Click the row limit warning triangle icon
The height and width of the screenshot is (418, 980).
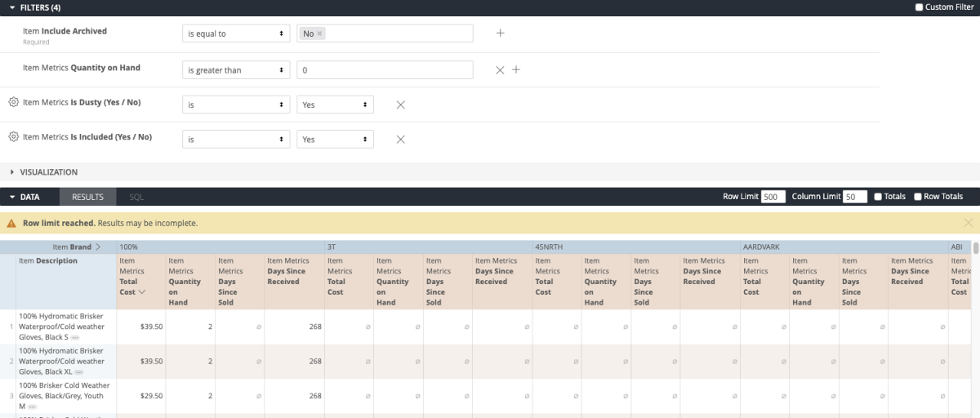click(11, 223)
